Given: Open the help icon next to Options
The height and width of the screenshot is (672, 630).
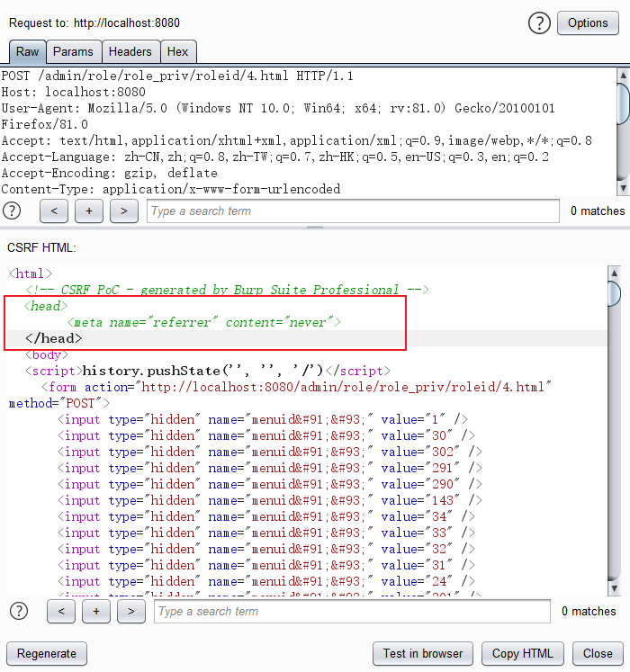Looking at the screenshot, I should [539, 22].
